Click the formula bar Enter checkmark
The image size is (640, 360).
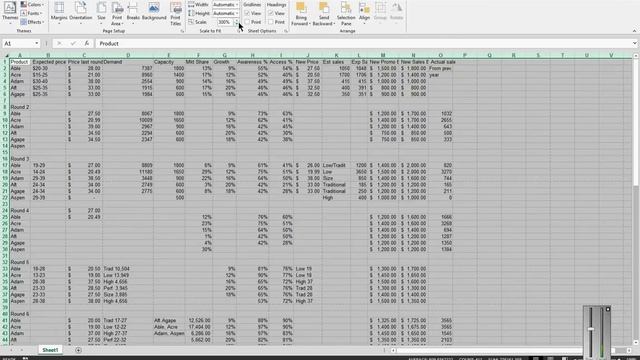73,43
